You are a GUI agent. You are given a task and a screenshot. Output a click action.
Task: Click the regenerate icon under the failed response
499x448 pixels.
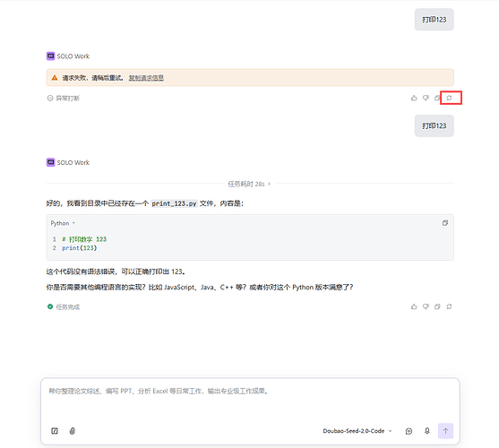[x=449, y=98]
